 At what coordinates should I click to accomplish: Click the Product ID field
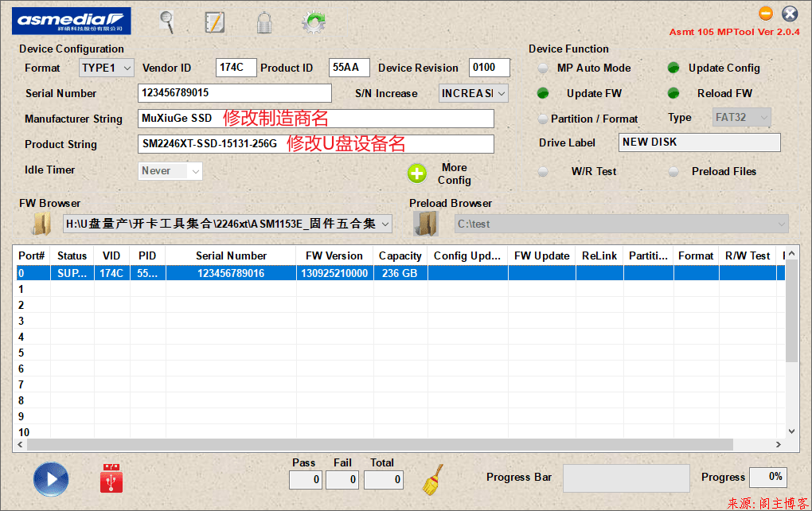349,68
